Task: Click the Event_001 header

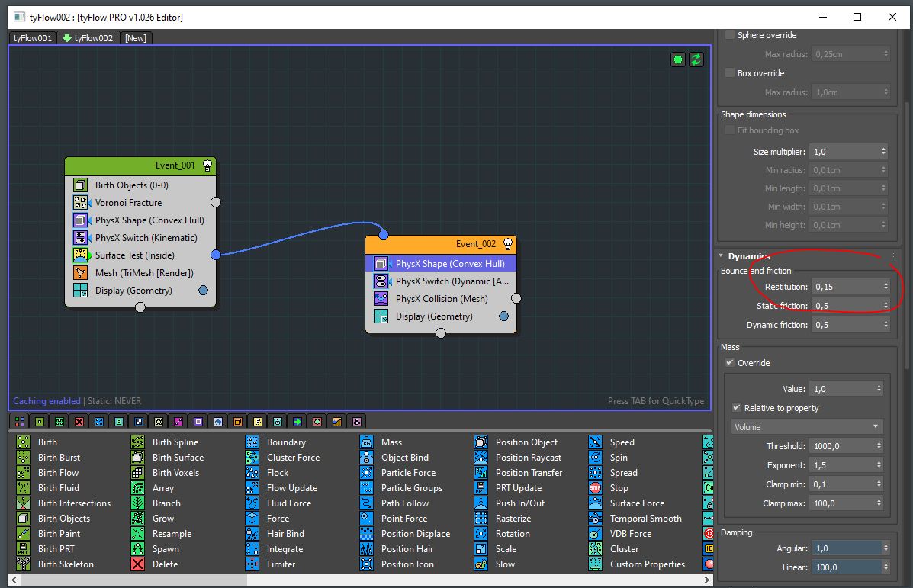Action: pos(140,165)
